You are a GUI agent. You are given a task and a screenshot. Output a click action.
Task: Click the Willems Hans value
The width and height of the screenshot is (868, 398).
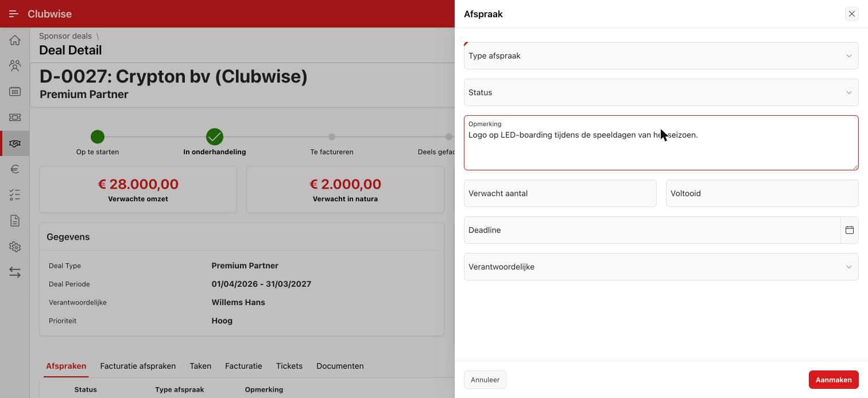coord(238,302)
